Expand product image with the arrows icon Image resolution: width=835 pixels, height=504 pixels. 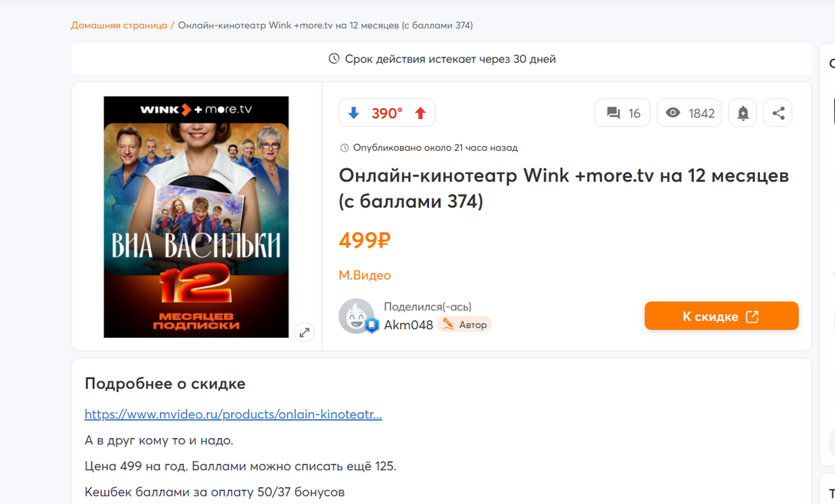(x=305, y=332)
